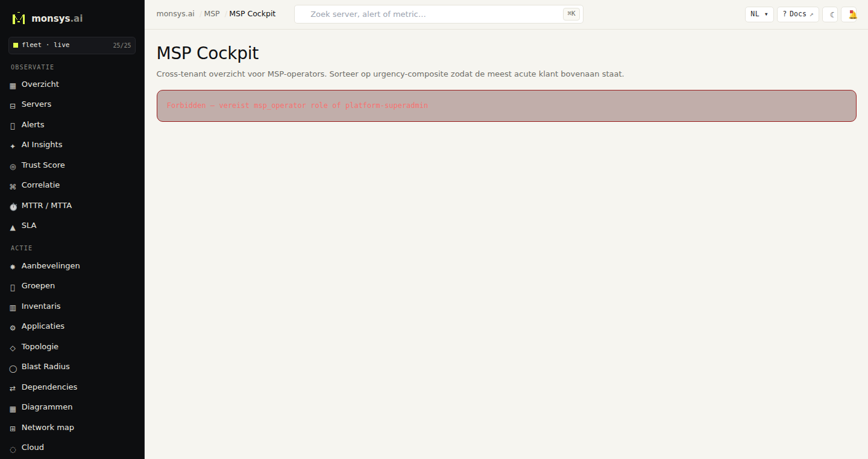The height and width of the screenshot is (459, 868).
Task: Click the Blast Radius circle icon
Action: click(x=13, y=368)
